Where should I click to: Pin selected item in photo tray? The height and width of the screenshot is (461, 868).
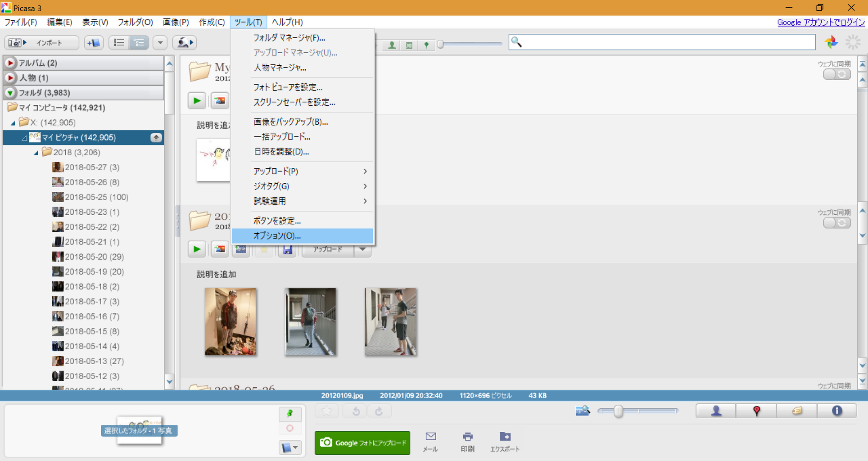point(290,413)
